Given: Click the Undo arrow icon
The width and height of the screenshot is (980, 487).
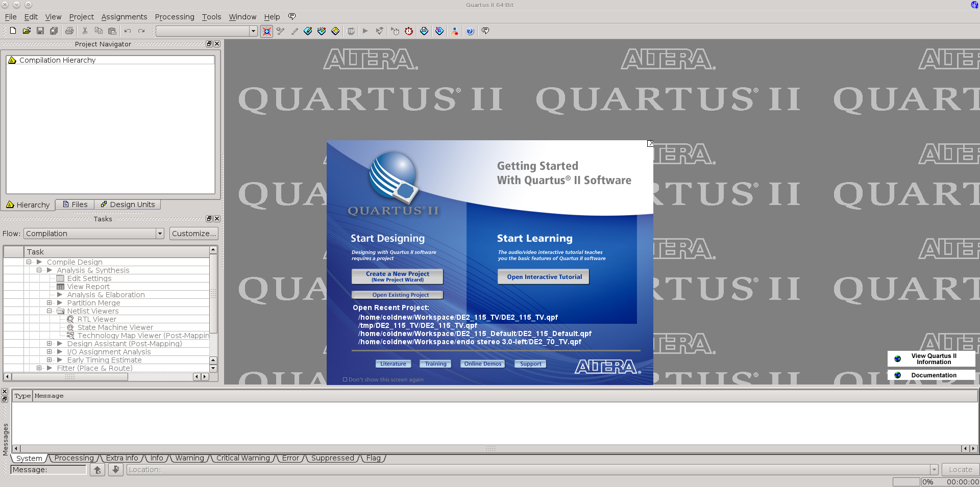Looking at the screenshot, I should [x=128, y=31].
